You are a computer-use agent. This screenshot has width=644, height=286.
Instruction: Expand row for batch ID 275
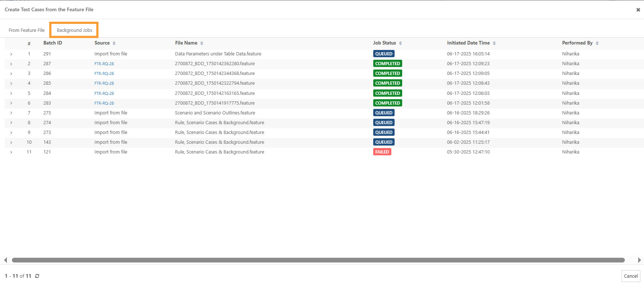click(x=11, y=113)
